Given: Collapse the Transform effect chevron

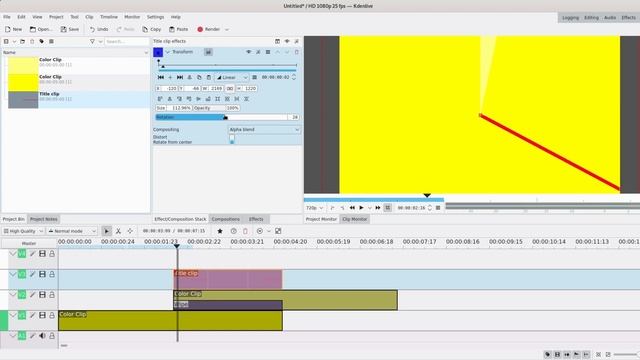Looking at the screenshot, I should (167, 52).
